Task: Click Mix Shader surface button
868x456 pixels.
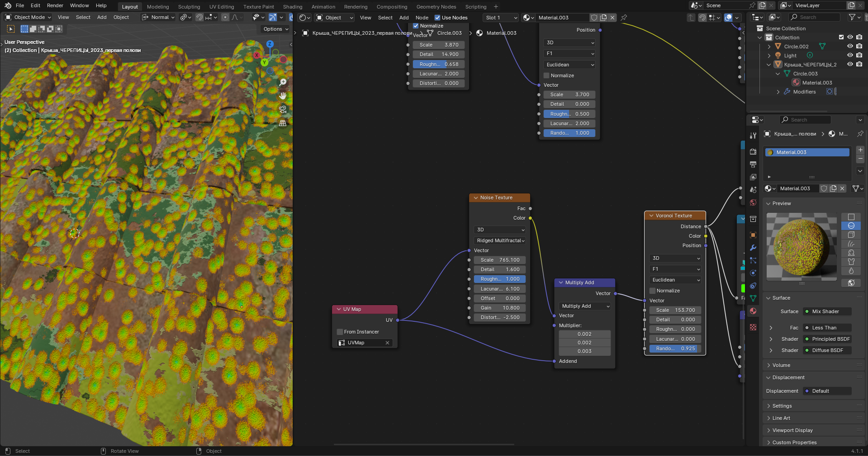Action: pyautogui.click(x=827, y=311)
